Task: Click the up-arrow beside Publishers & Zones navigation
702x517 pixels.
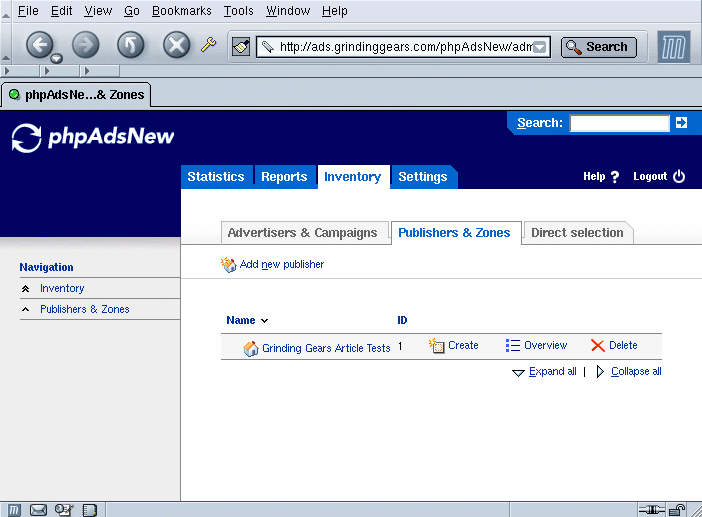Action: click(26, 309)
